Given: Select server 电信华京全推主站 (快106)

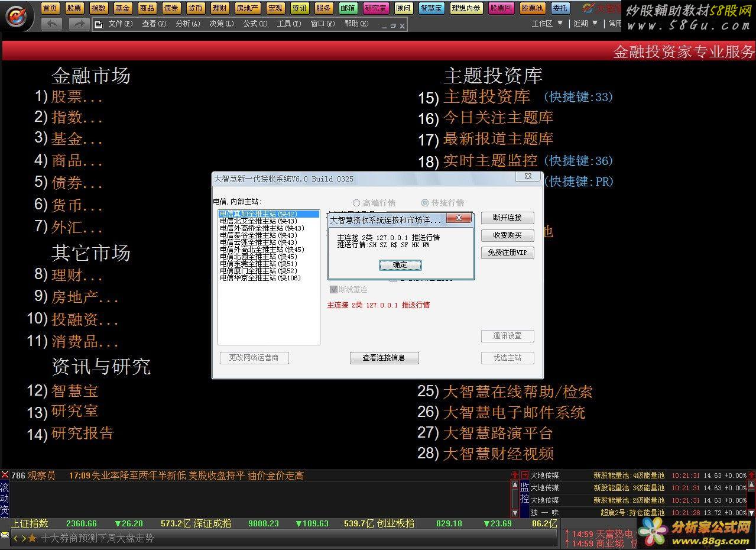Looking at the screenshot, I should (x=268, y=278).
